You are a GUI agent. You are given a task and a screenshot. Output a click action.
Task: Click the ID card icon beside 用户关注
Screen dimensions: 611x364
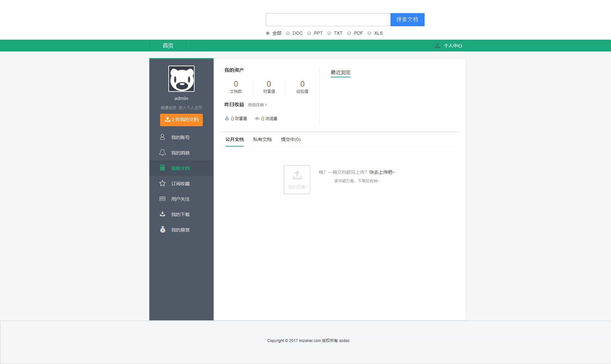(162, 199)
